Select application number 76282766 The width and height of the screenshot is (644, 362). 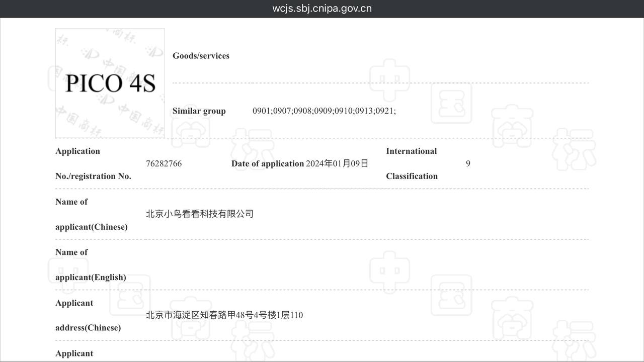click(x=164, y=164)
